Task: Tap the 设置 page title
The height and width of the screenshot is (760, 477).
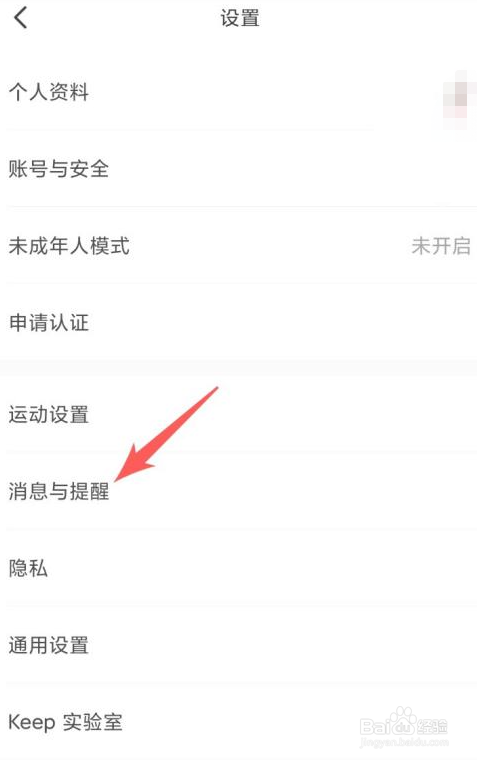Action: [x=240, y=18]
